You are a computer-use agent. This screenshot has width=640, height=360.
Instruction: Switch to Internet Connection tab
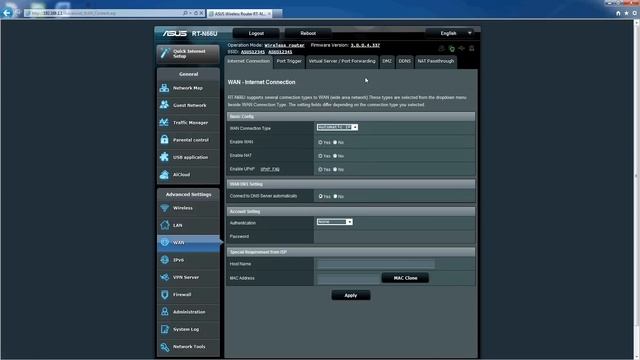249,61
